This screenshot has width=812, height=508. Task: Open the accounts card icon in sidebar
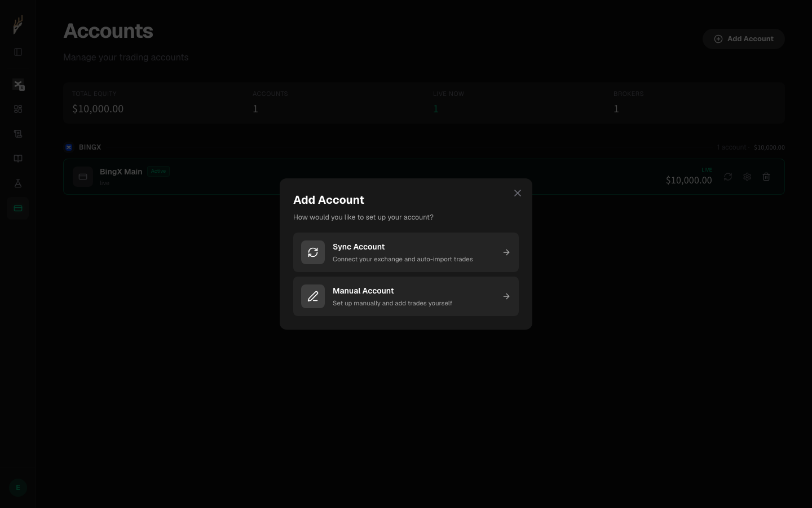coord(18,208)
